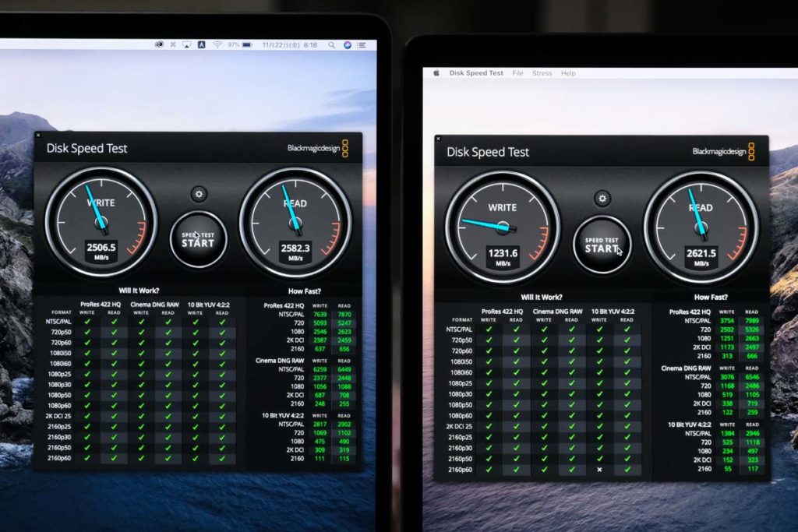Click '10 Bit YUV 4:2:2' header in left Will It Work

tap(209, 305)
